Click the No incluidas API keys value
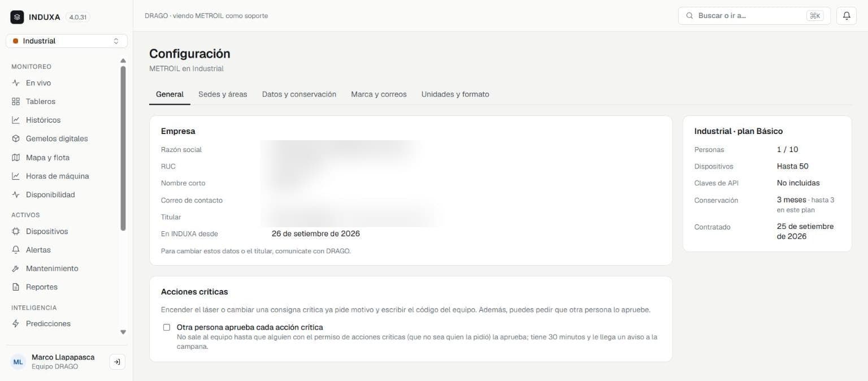This screenshot has width=868, height=381. click(798, 183)
